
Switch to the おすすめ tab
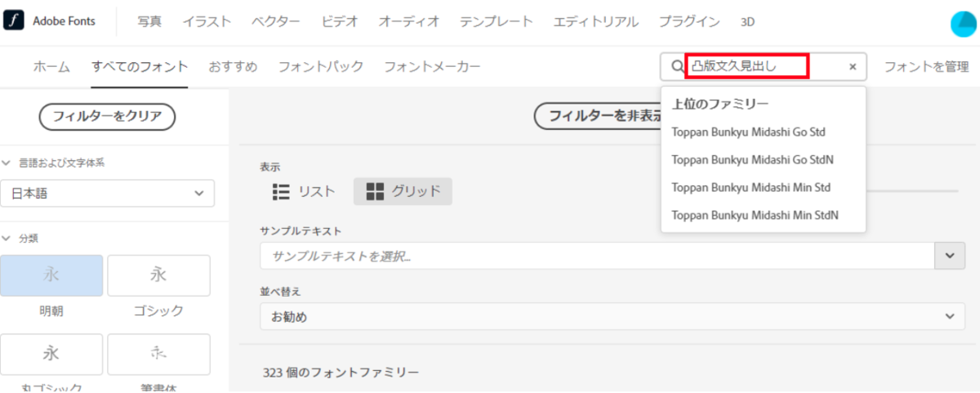click(x=233, y=67)
